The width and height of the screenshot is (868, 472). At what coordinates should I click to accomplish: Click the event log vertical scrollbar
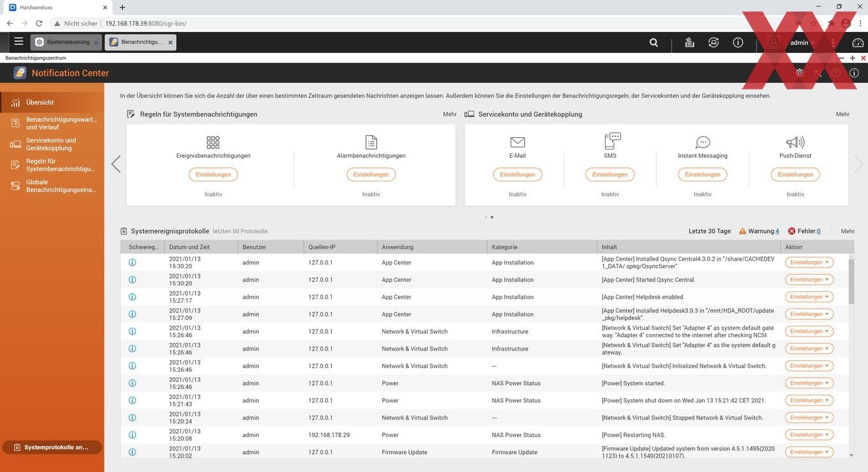[851, 355]
